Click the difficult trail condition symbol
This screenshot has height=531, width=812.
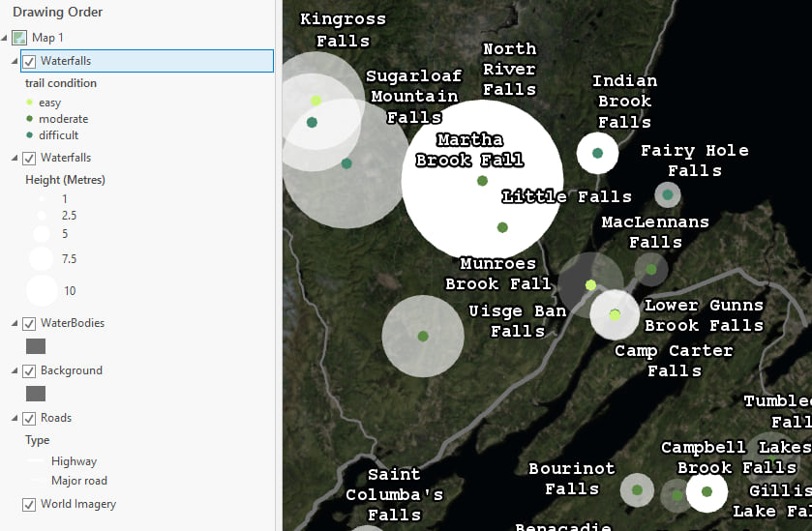[x=29, y=135]
